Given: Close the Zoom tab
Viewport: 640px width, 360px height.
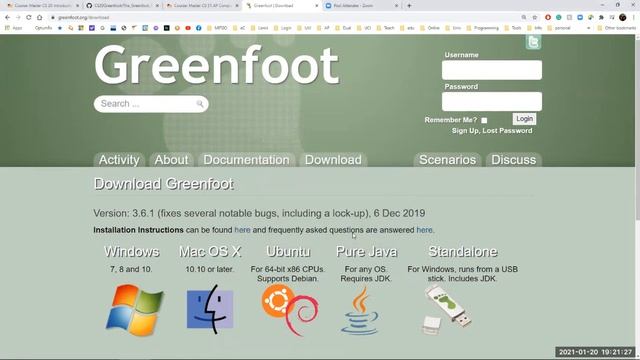Looking at the screenshot, I should 396,6.
